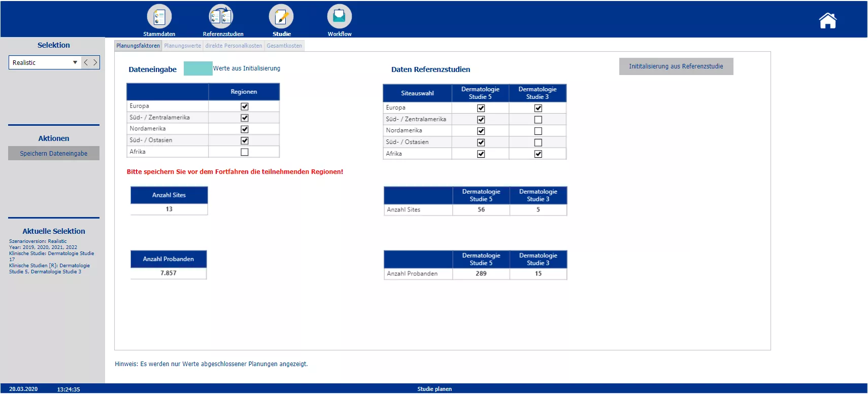Click Speichern Dateneingabe button
Image resolution: width=868 pixels, height=394 pixels.
tap(54, 153)
